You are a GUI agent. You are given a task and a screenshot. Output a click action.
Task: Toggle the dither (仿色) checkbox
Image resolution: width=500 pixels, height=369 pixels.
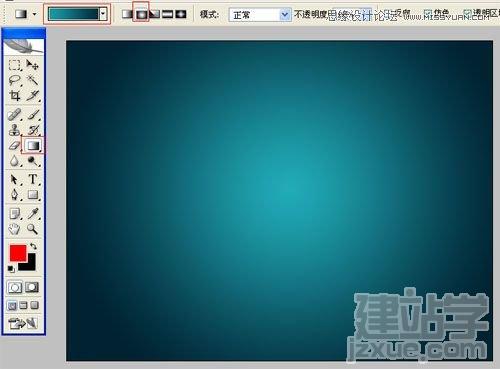[428, 13]
